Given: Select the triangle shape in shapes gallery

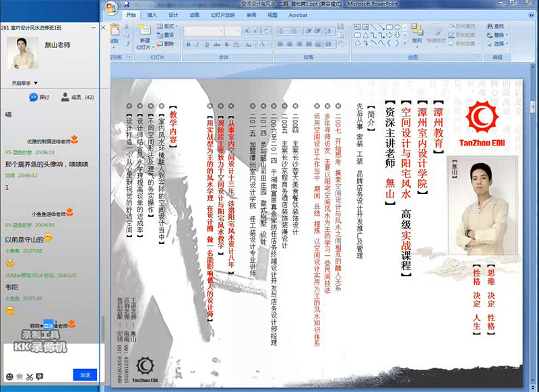Looking at the screenshot, I should 365,35.
